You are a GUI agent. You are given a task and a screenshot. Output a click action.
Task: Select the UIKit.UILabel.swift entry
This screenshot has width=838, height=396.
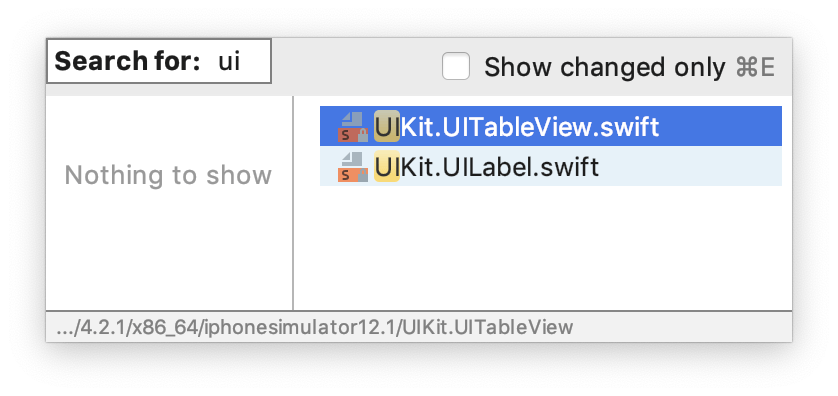click(x=550, y=167)
